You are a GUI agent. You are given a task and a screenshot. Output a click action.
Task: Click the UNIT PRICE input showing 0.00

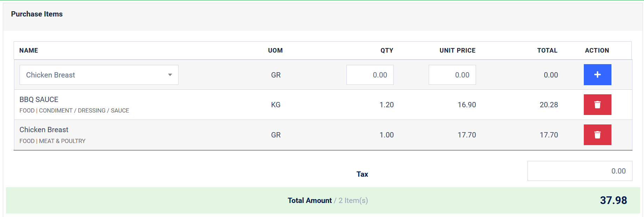click(452, 75)
